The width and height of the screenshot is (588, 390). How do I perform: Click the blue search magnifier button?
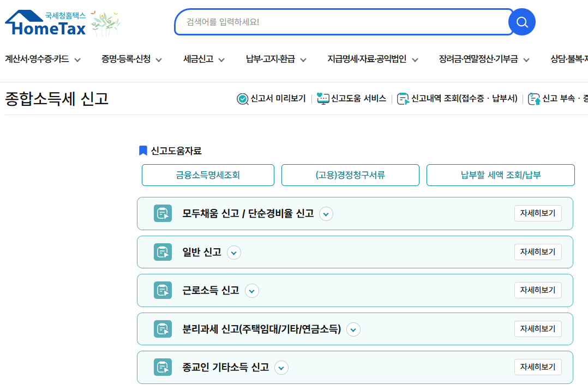tap(521, 22)
